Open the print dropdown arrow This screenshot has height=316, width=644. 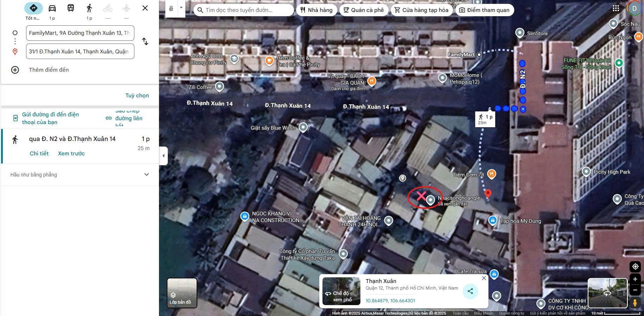(181, 8)
